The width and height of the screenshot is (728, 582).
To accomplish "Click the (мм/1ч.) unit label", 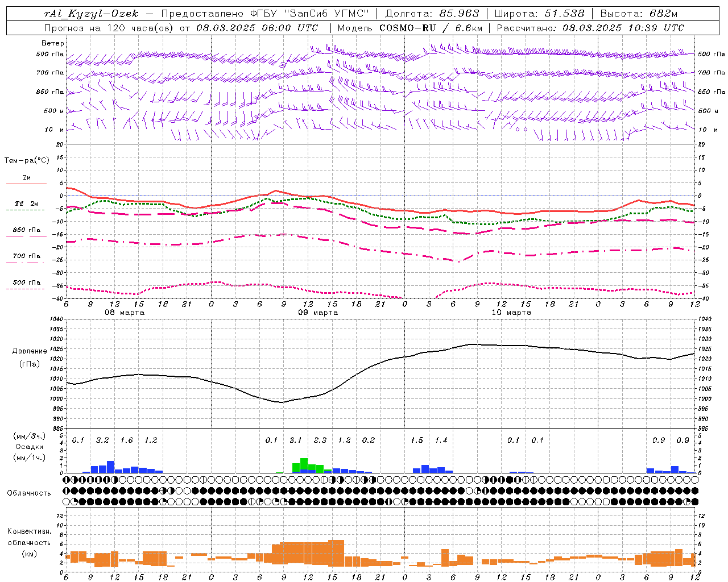I will [x=30, y=458].
